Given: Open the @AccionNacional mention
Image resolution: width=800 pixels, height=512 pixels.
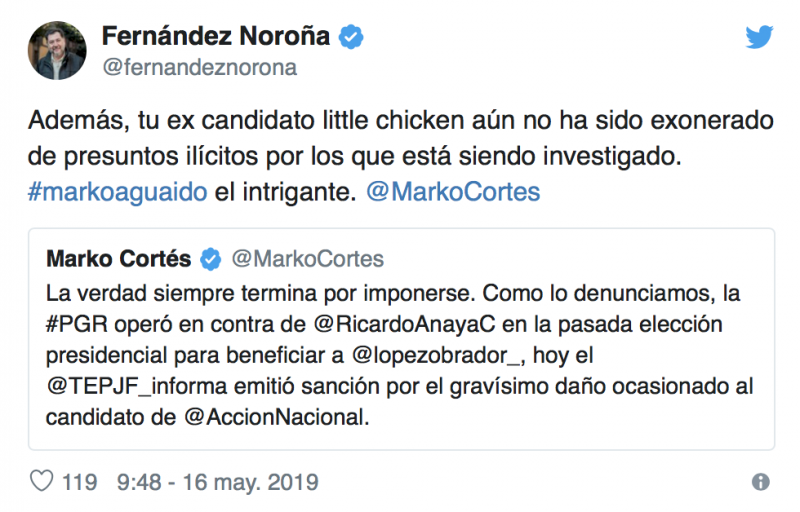Looking at the screenshot, I should (277, 415).
